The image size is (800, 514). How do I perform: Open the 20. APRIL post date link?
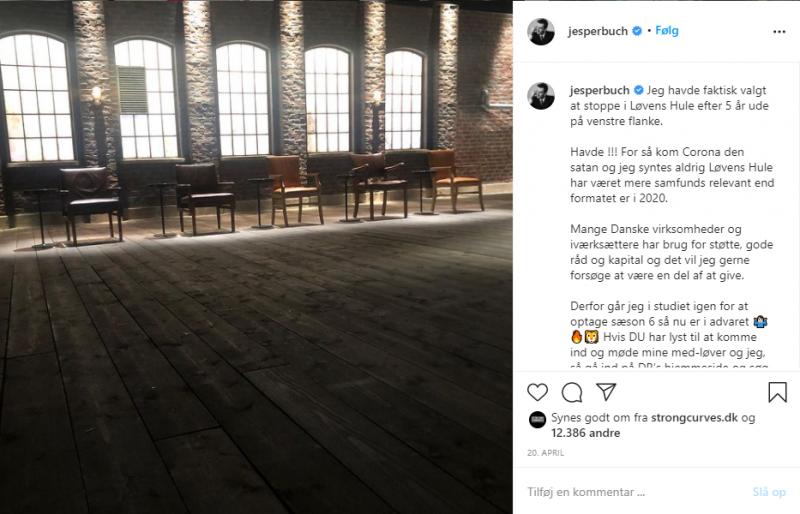point(545,453)
